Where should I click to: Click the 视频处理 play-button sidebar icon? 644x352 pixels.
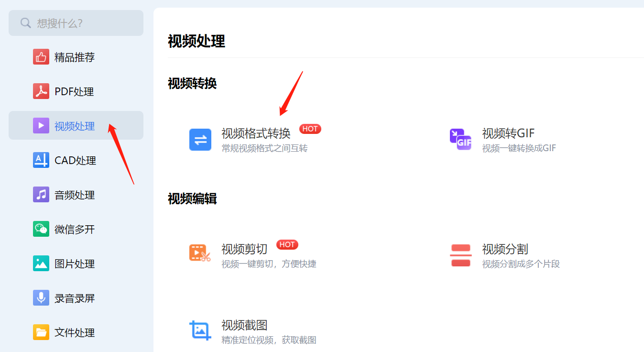[41, 125]
